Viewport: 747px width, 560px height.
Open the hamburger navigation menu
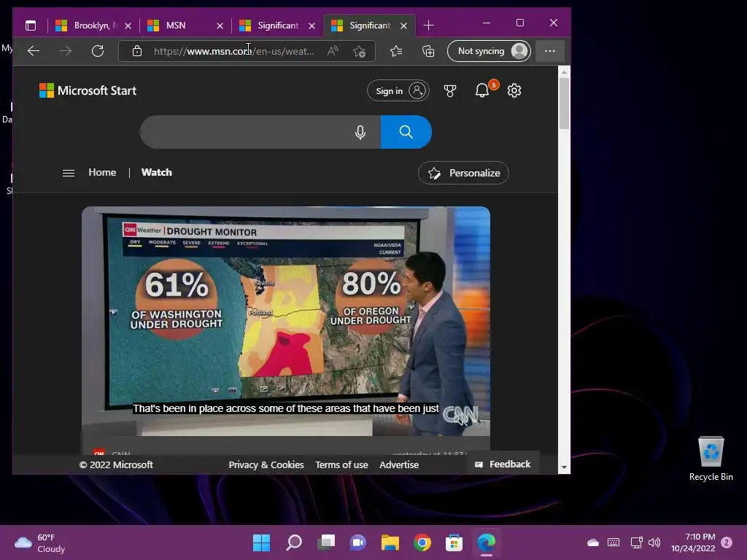69,173
